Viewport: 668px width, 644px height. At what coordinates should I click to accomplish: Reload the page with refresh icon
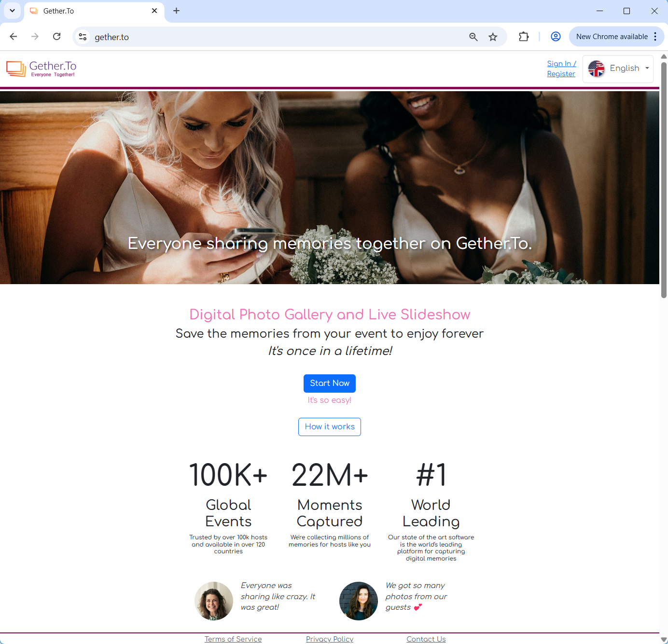57,37
